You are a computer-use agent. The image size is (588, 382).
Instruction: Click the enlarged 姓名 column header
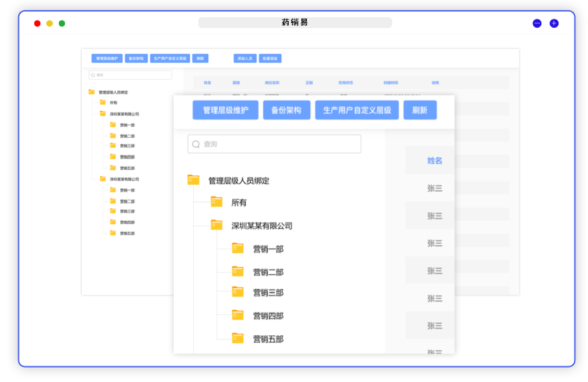435,160
